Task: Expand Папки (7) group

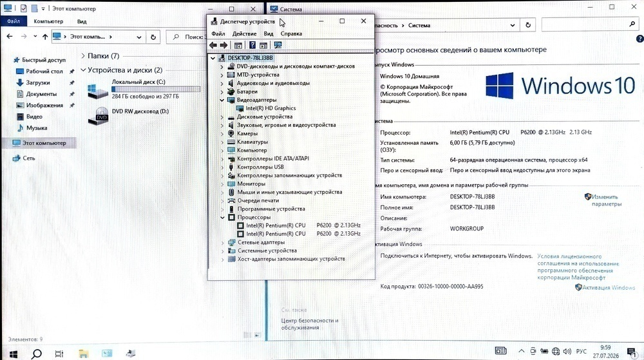Action: (83, 56)
